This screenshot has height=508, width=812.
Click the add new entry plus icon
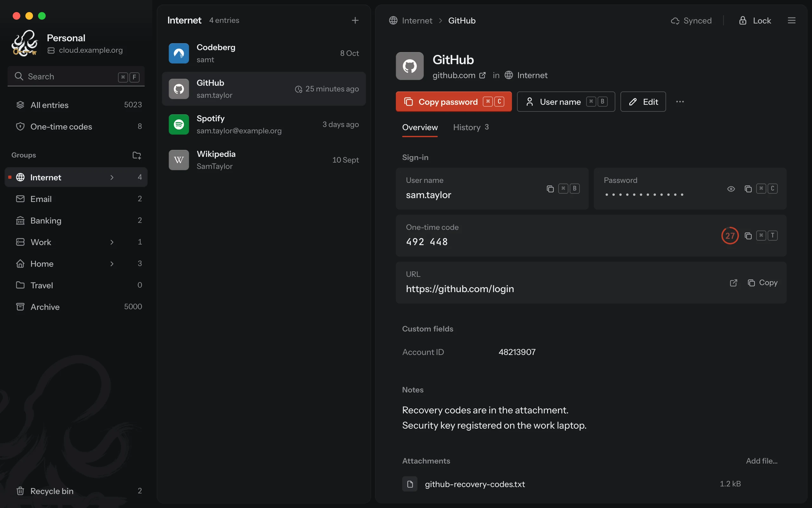355,21
